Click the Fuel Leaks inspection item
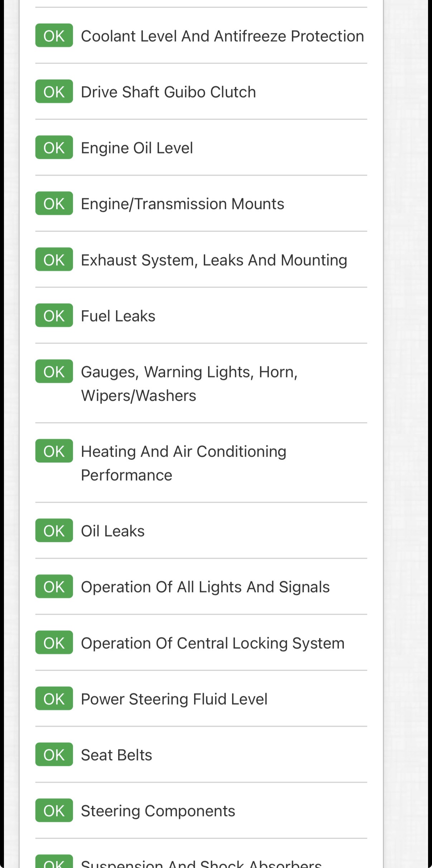Image resolution: width=432 pixels, height=868 pixels. pos(118,316)
